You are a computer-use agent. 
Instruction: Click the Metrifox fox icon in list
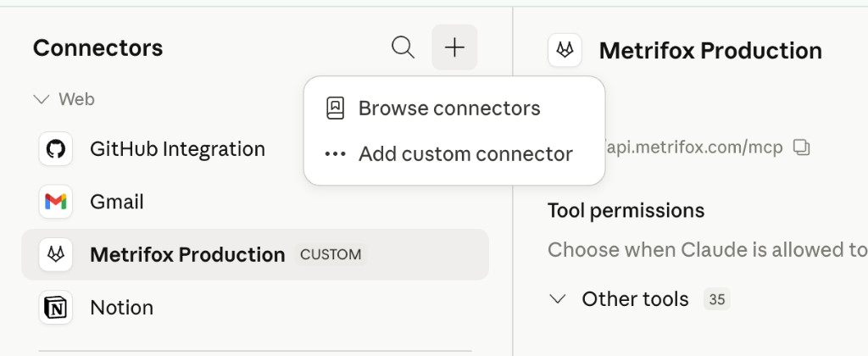coord(56,254)
